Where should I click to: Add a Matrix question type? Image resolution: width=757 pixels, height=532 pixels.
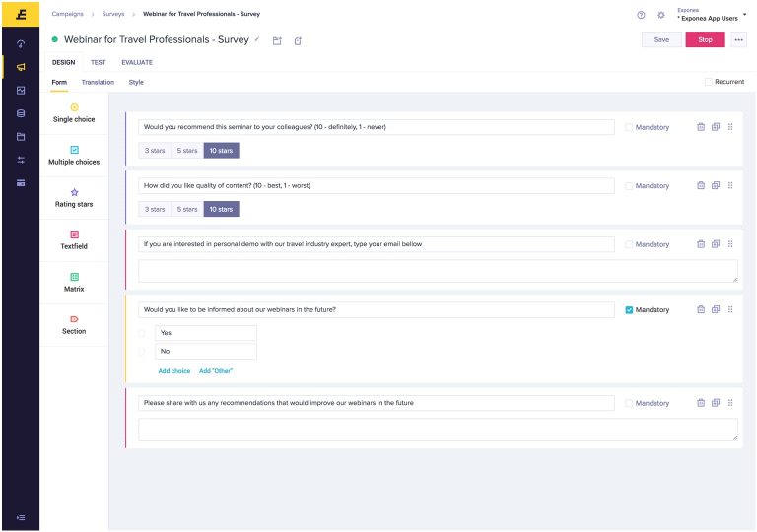(74, 283)
